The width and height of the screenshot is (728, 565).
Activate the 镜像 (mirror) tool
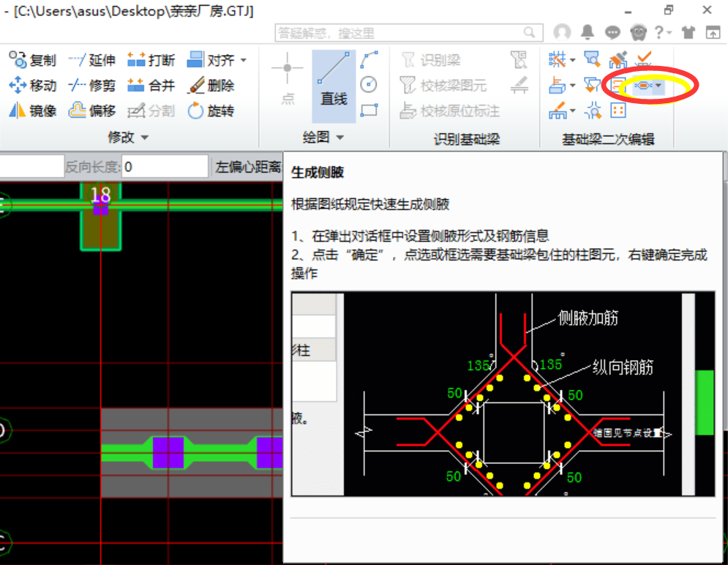tap(32, 111)
